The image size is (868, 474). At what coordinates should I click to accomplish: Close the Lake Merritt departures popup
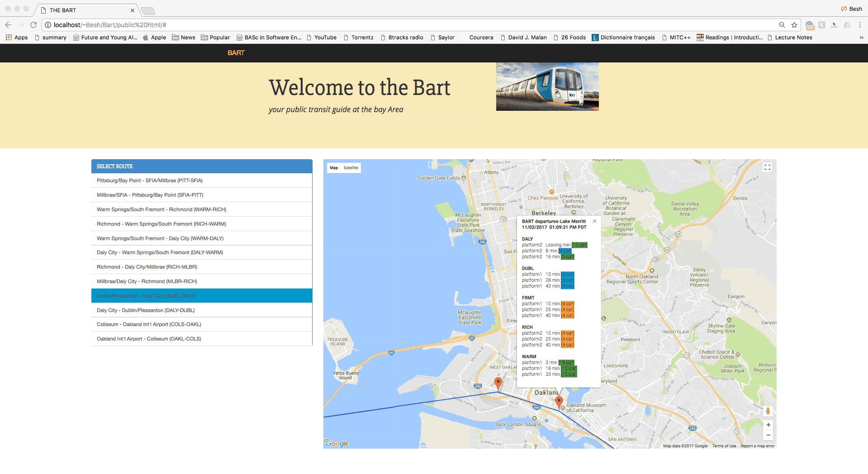[x=594, y=221]
